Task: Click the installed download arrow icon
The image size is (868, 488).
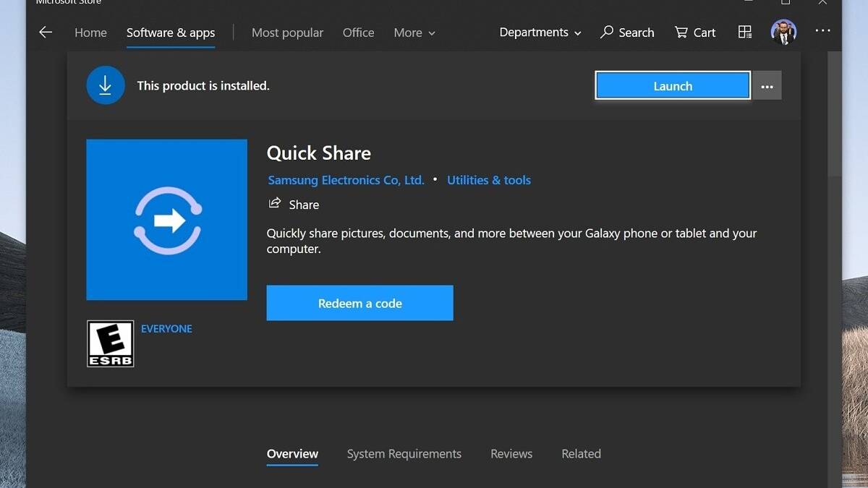Action: pos(106,85)
